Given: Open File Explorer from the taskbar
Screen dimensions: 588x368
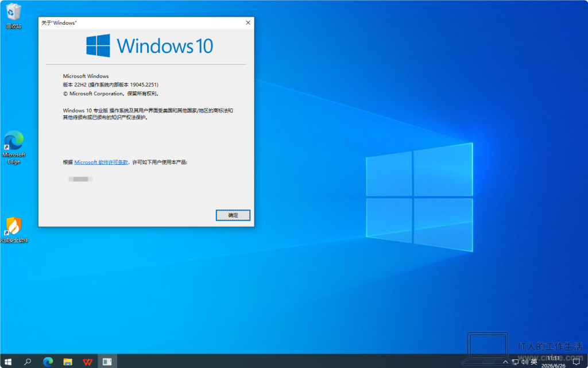Looking at the screenshot, I should pyautogui.click(x=68, y=362).
